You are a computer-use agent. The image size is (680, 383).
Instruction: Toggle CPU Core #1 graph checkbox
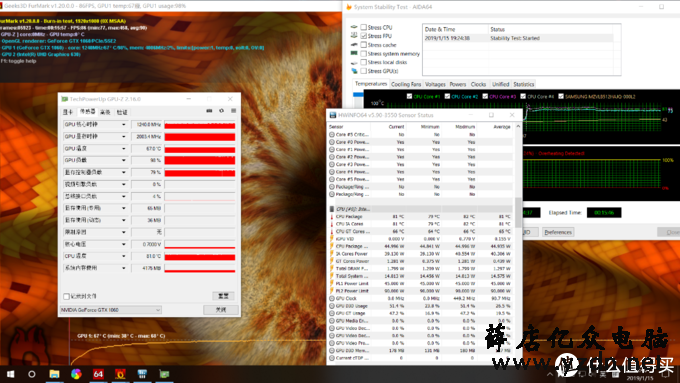(409, 96)
